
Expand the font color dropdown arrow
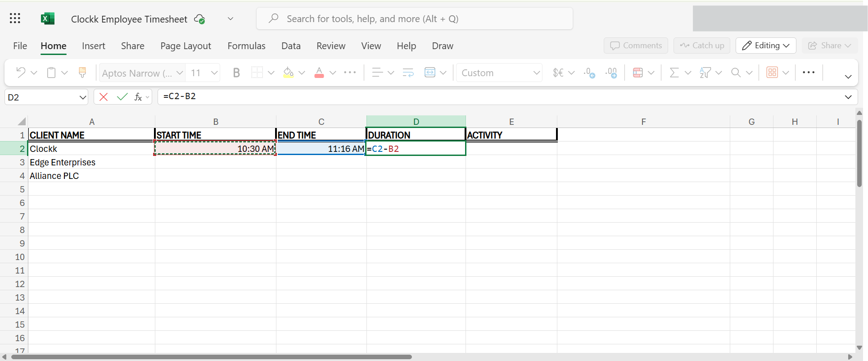point(333,73)
